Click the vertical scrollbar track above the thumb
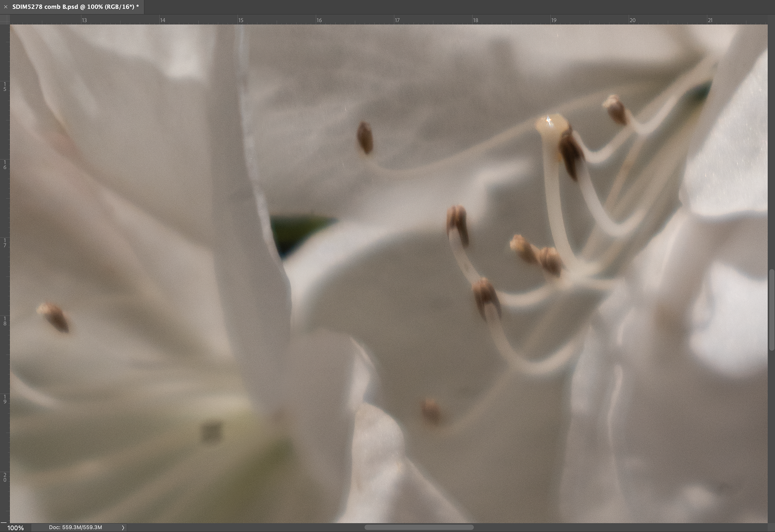Screen dimensions: 775x532 click(771, 145)
